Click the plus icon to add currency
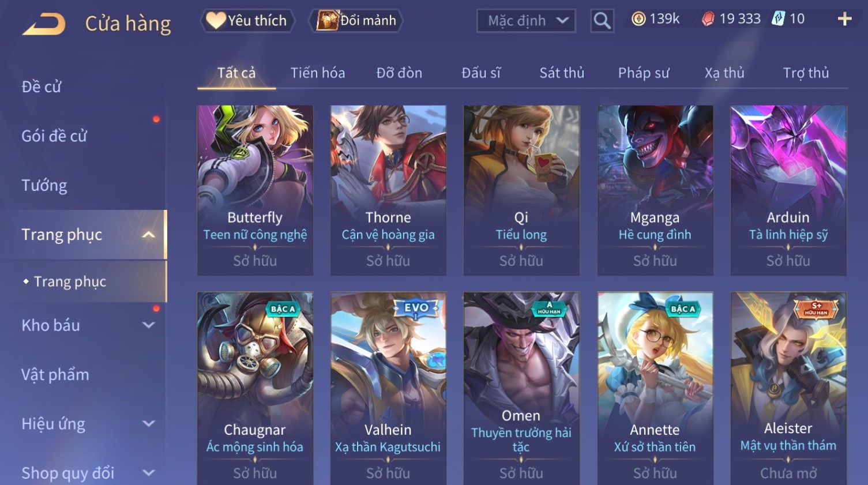Viewport: 868px width, 485px height. (844, 20)
